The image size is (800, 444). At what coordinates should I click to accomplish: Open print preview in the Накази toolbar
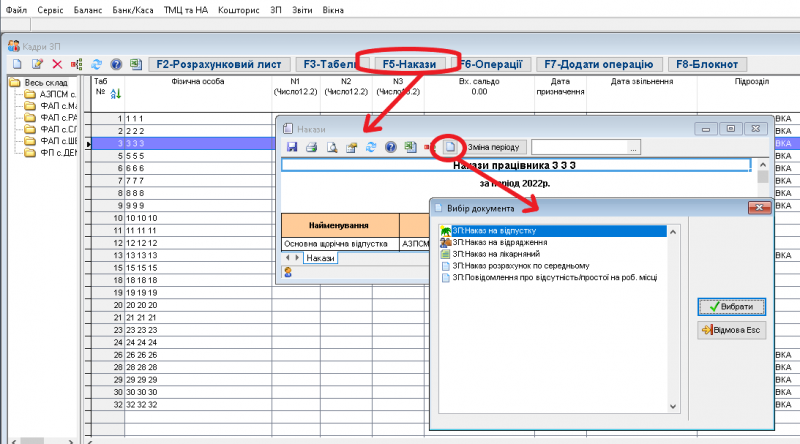point(331,147)
